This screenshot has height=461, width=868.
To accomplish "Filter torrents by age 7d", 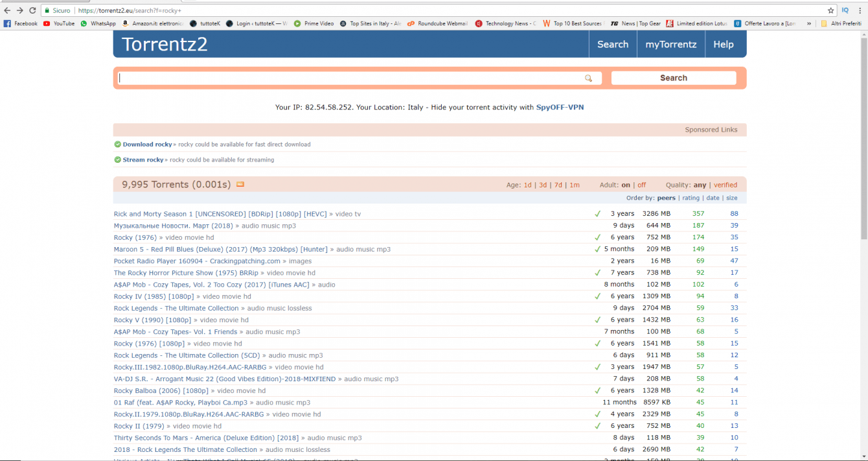I will [558, 185].
